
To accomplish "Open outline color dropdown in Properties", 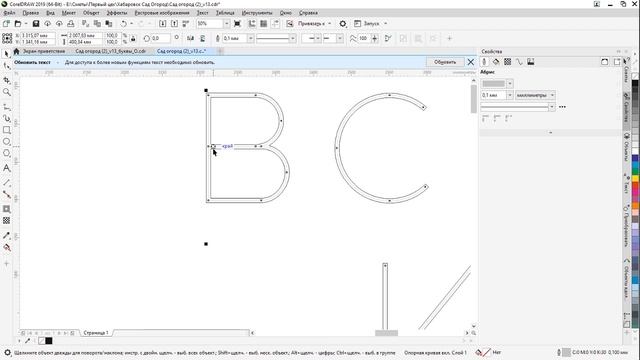I will pos(509,84).
